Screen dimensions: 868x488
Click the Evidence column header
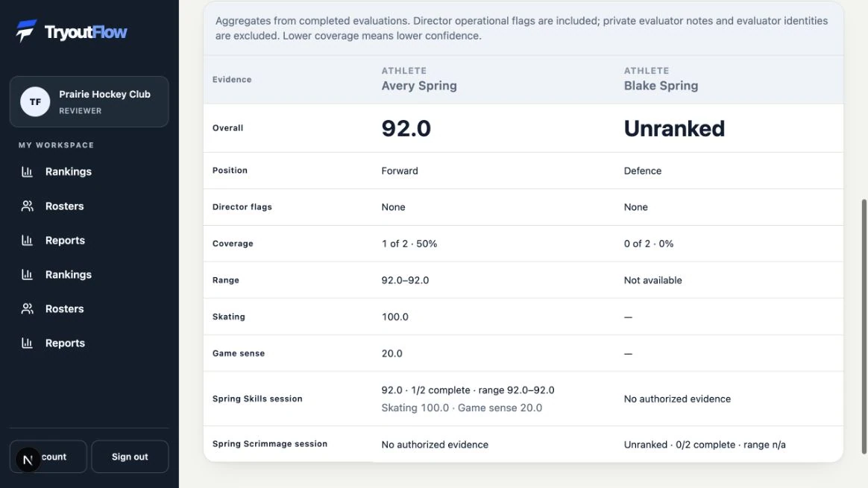pyautogui.click(x=232, y=80)
